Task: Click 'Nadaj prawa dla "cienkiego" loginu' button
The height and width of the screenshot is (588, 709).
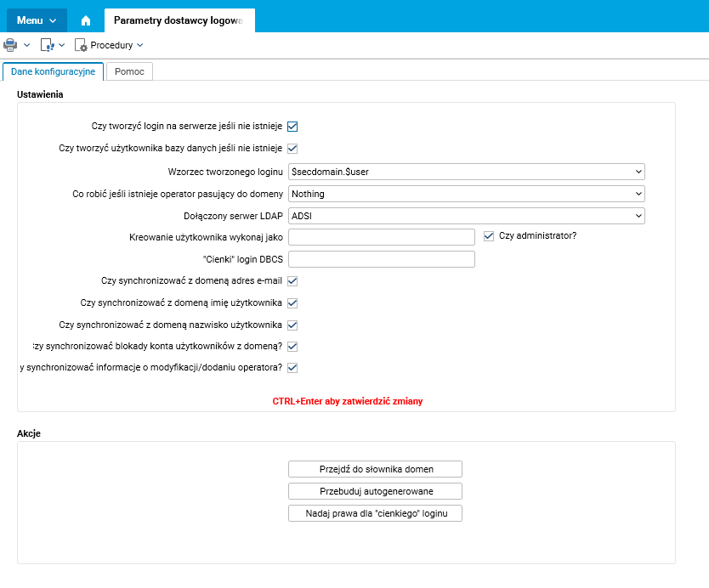Action: [375, 513]
